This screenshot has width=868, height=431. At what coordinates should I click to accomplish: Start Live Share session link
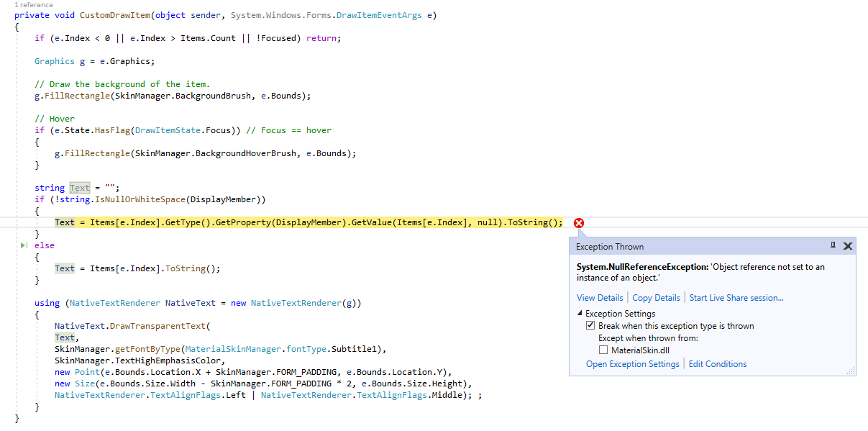pyautogui.click(x=736, y=298)
